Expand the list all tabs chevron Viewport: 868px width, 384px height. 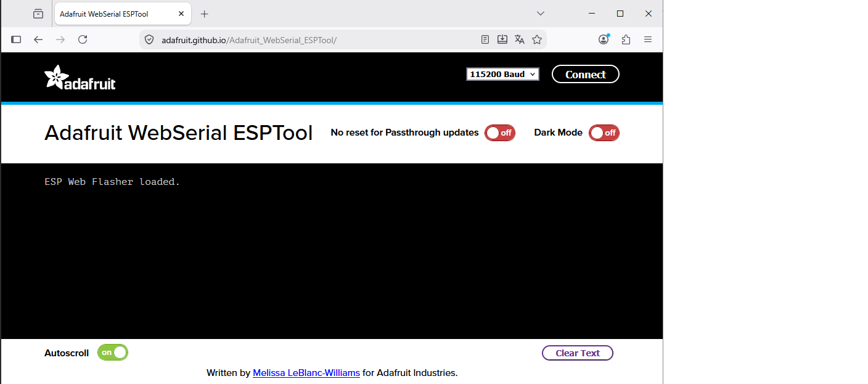[541, 14]
